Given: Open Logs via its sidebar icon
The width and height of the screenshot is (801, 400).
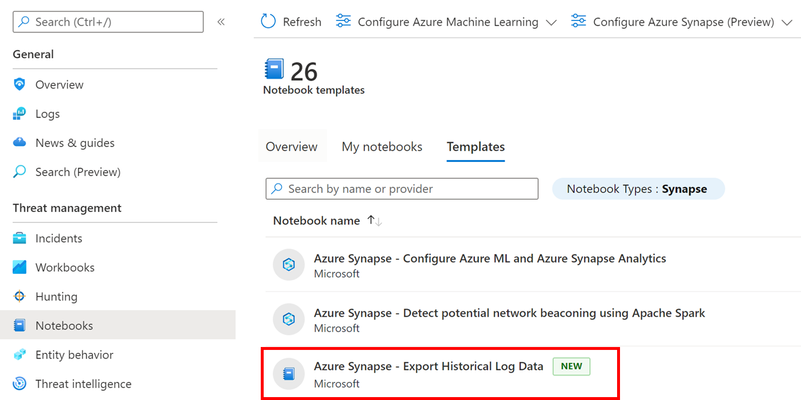Looking at the screenshot, I should coord(19,114).
